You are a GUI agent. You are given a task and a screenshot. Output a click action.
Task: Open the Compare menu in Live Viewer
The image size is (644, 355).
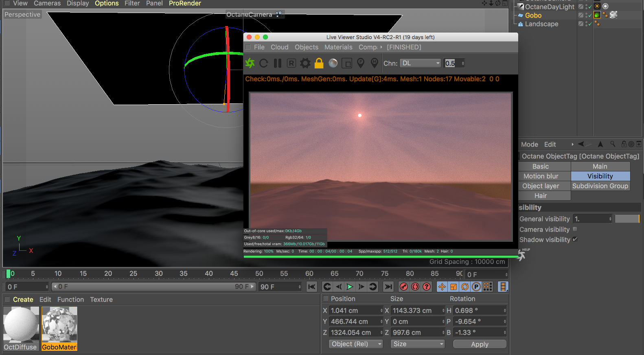[368, 47]
